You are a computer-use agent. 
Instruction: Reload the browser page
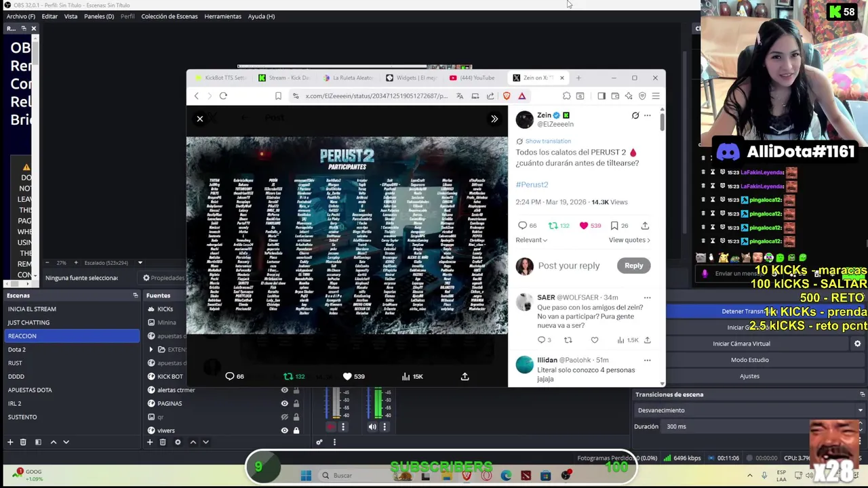pos(223,96)
